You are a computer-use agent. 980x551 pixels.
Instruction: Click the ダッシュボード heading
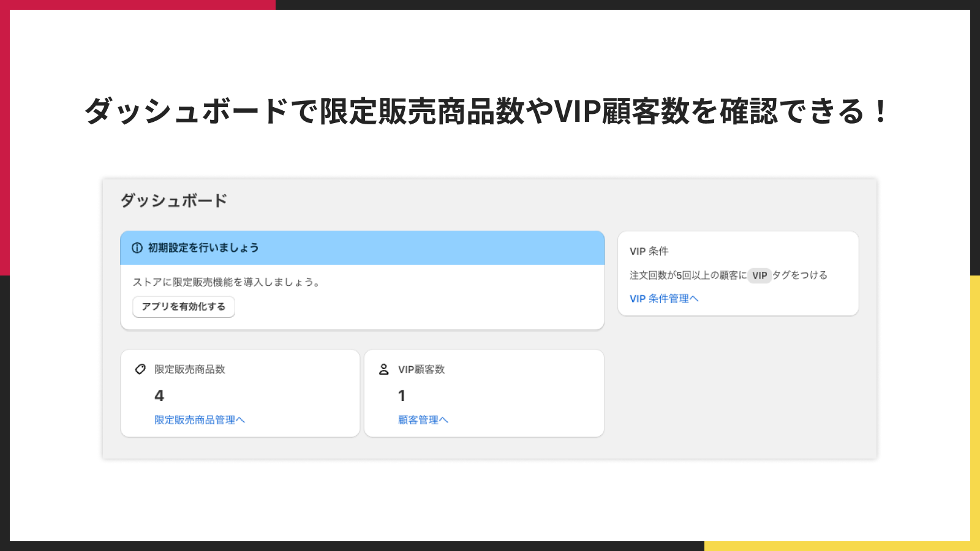point(173,200)
